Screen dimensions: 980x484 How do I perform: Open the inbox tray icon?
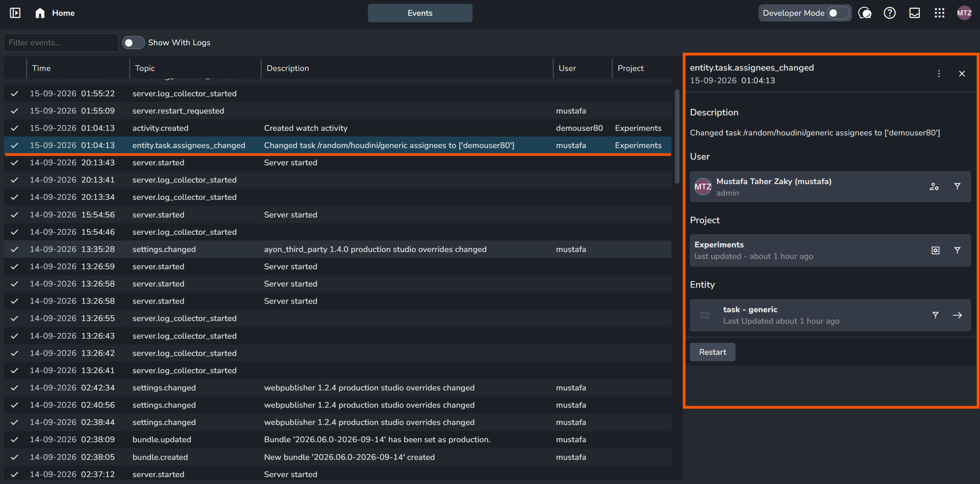(x=914, y=13)
